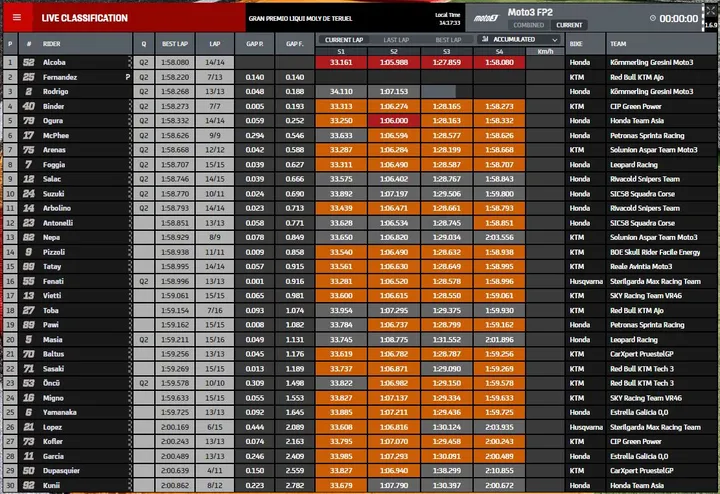The width and height of the screenshot is (720, 494).
Task: Click the session timer 00:00:00
Action: click(679, 19)
